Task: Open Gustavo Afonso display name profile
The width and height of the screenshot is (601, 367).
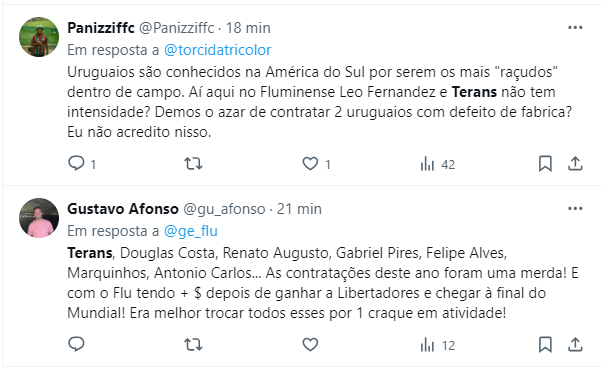Action: (x=123, y=209)
